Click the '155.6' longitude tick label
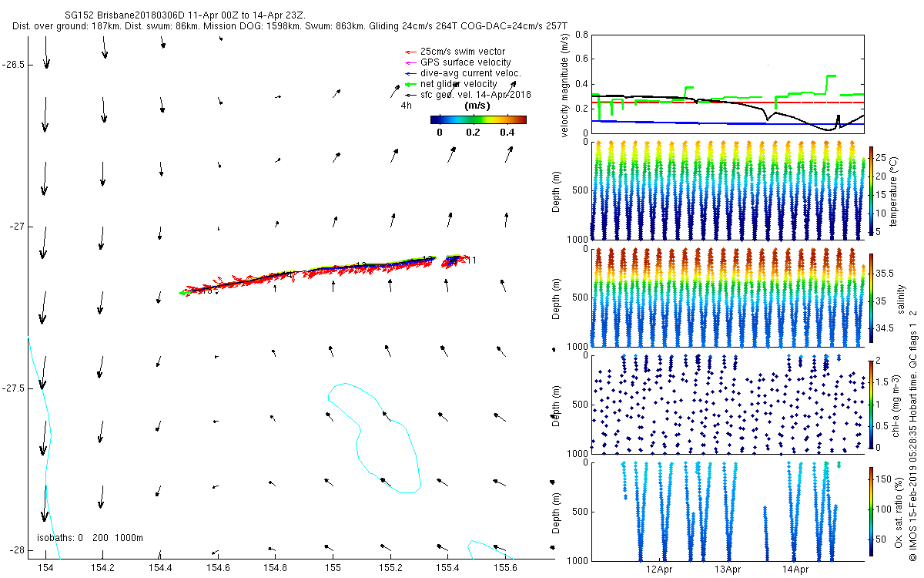 pyautogui.click(x=505, y=568)
